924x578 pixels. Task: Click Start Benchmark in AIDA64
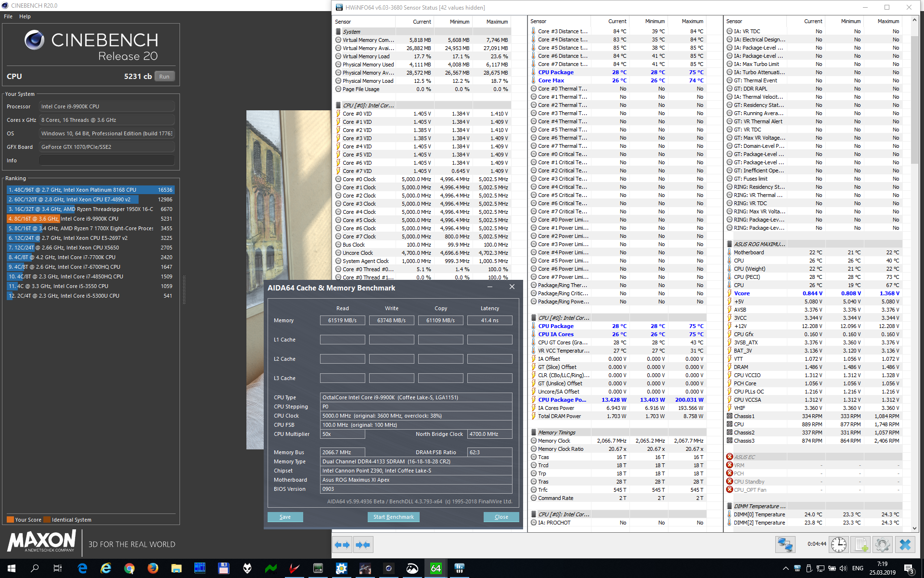coord(393,517)
